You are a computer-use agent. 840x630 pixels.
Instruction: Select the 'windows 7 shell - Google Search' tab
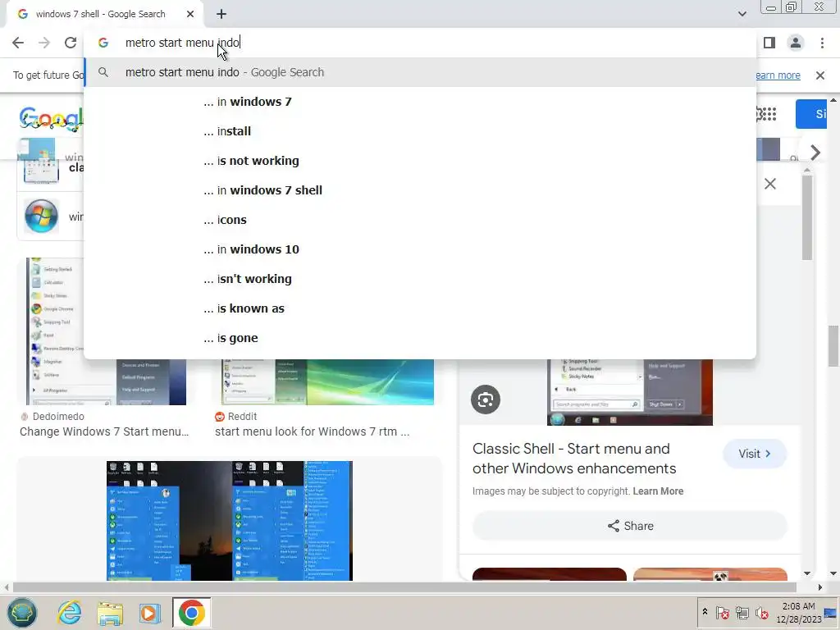click(x=105, y=15)
